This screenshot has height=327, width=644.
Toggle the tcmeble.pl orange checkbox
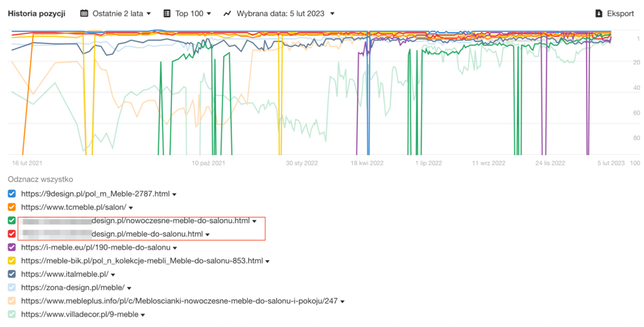(12, 207)
